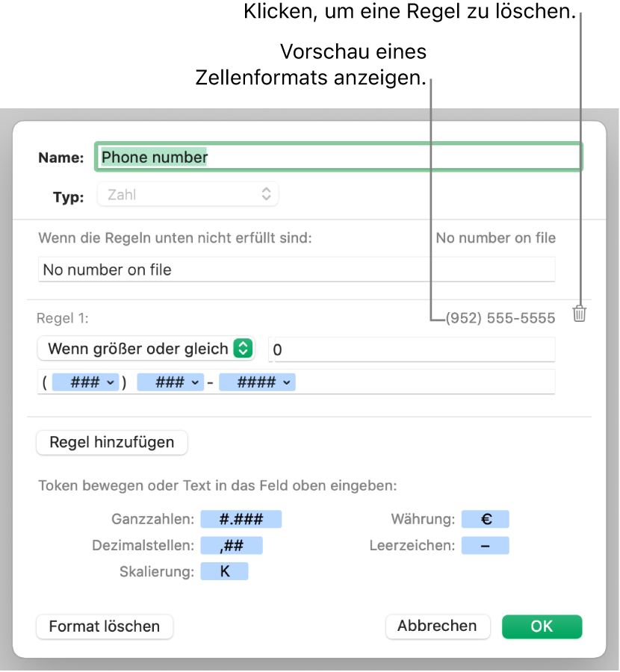
Task: Select the Währung € token
Action: [485, 520]
